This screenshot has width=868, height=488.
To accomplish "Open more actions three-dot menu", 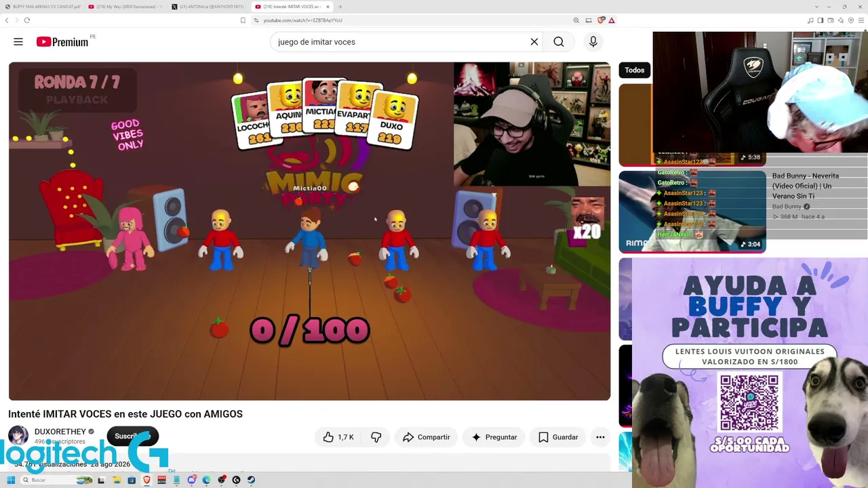I will pyautogui.click(x=600, y=437).
